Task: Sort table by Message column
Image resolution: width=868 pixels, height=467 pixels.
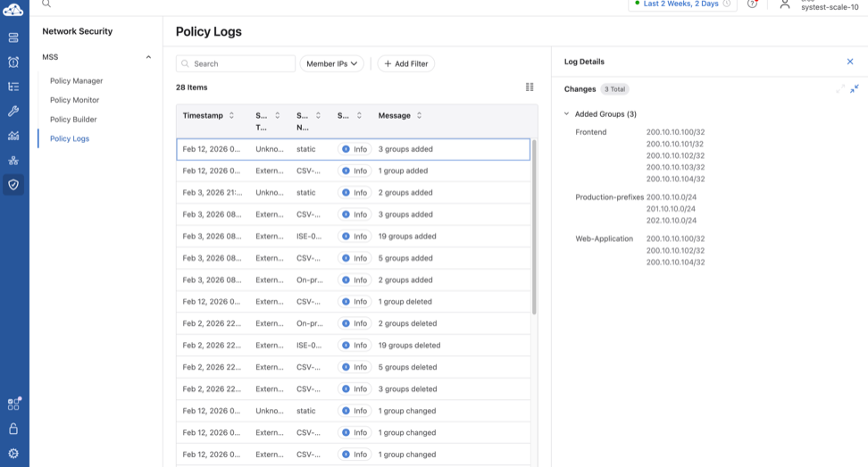Action: pyautogui.click(x=419, y=115)
